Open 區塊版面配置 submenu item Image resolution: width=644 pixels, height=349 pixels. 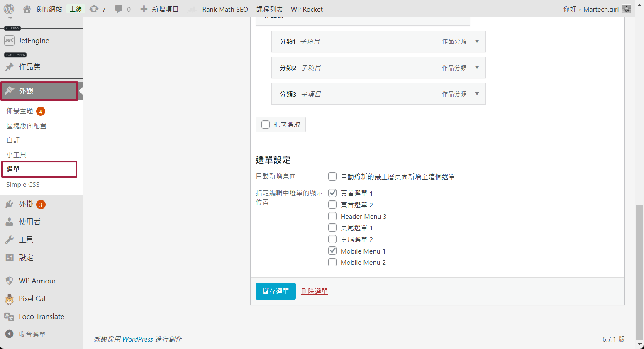click(x=27, y=126)
